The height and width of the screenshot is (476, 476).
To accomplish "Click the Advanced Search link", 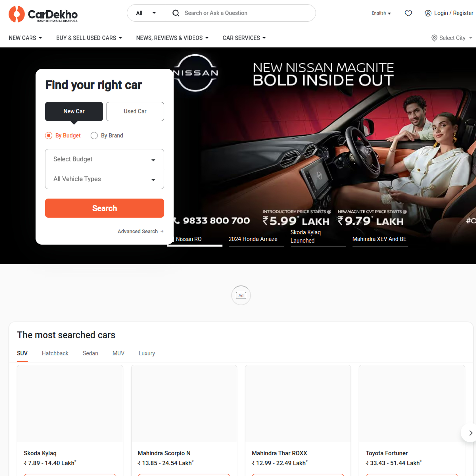I will click(x=138, y=231).
